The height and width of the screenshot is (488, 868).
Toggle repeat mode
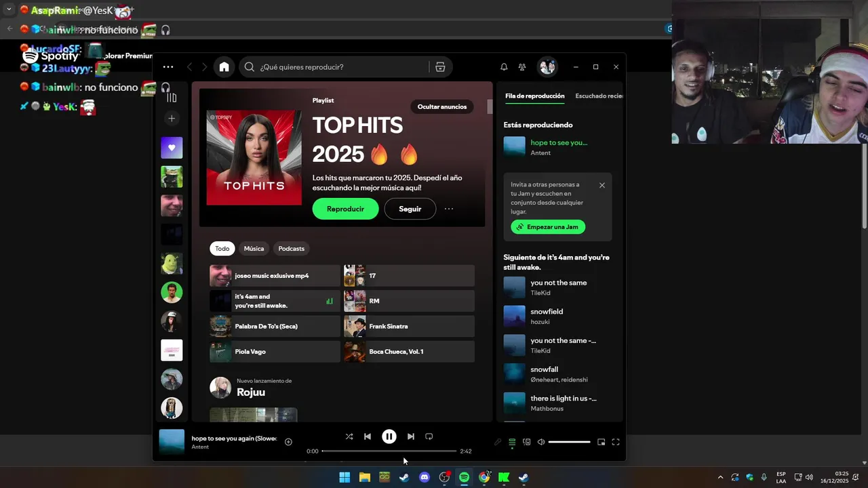(x=429, y=436)
